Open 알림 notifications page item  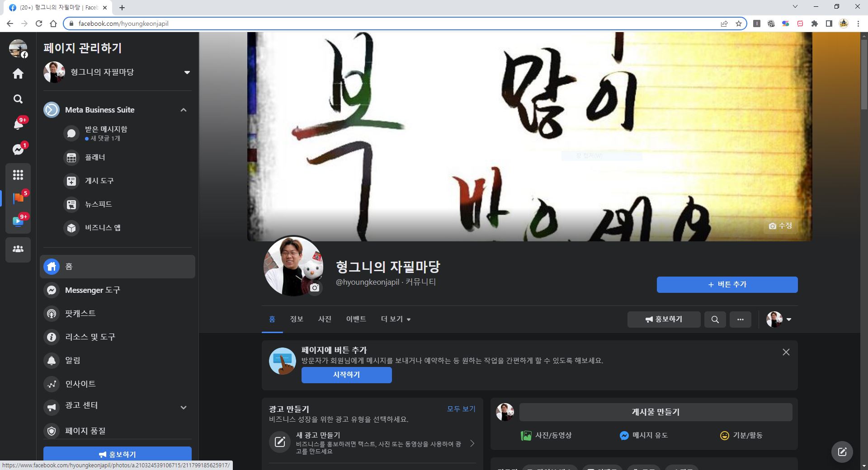(x=118, y=361)
